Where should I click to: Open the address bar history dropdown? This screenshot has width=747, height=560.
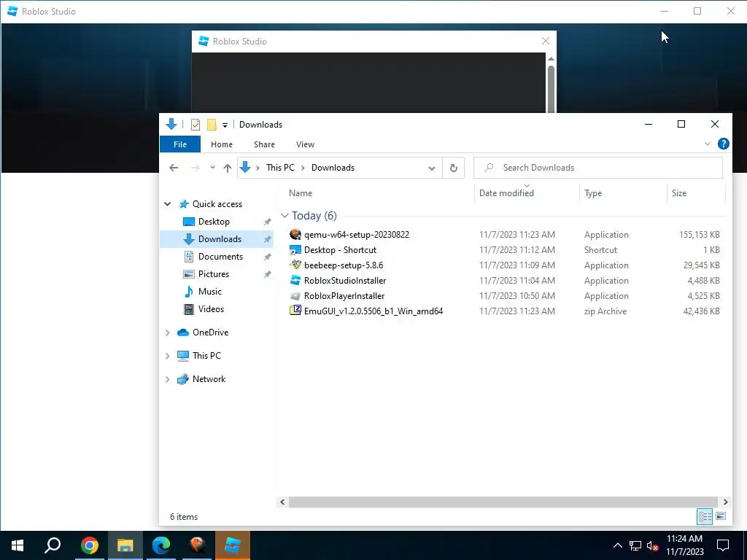click(432, 168)
